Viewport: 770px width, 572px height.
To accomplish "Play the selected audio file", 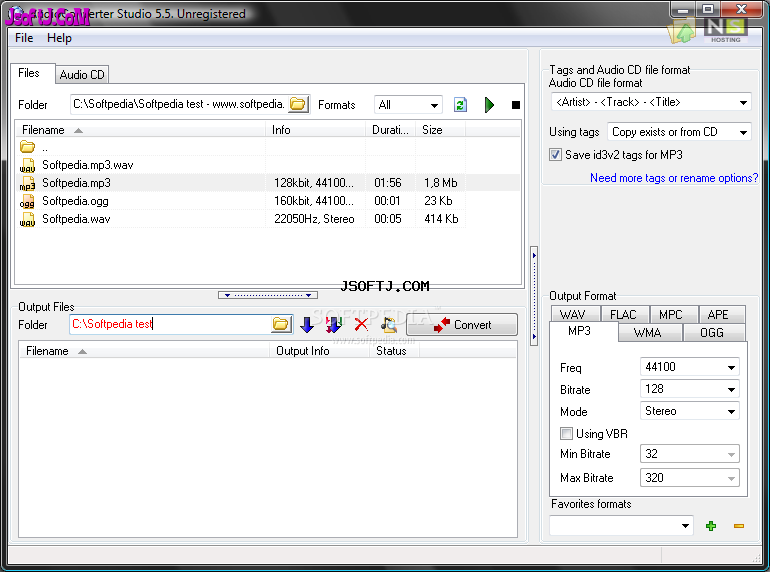I will pyautogui.click(x=489, y=105).
